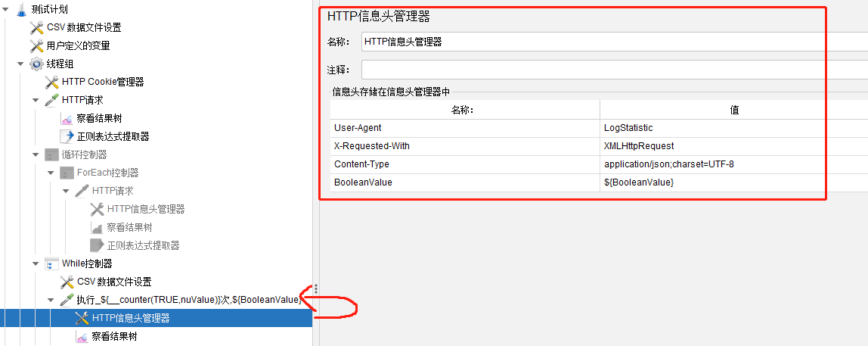Collapse the 测试计划 root node

[x=5, y=9]
